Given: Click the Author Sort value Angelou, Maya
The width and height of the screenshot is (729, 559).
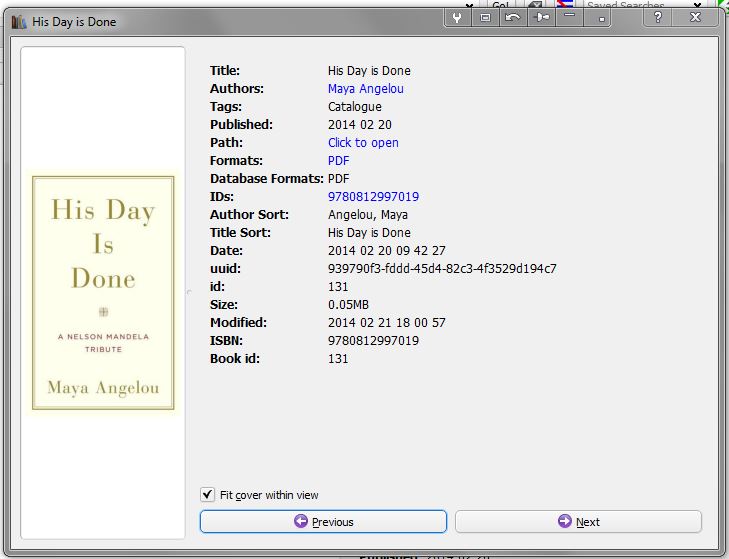Looking at the screenshot, I should (x=368, y=215).
